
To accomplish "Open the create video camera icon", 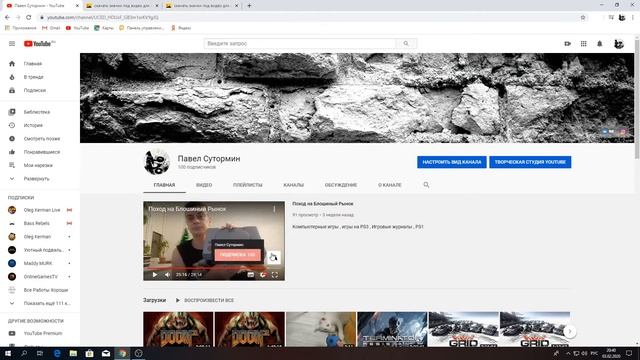I will (x=567, y=44).
